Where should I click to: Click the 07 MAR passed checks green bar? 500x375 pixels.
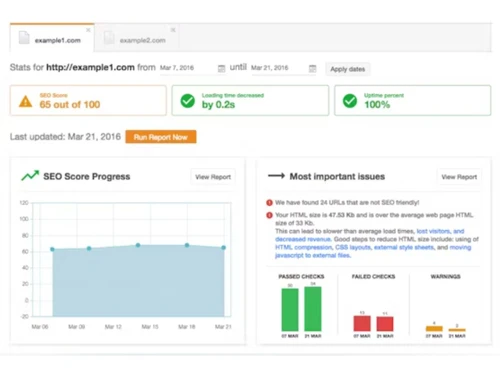pyautogui.click(x=290, y=310)
